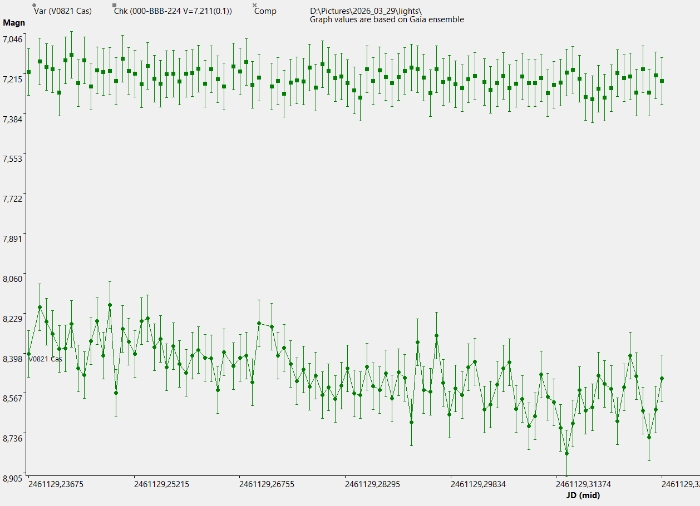700x506 pixels.
Task: Click the 2461129,26755 x-axis tick label
Action: click(x=267, y=485)
